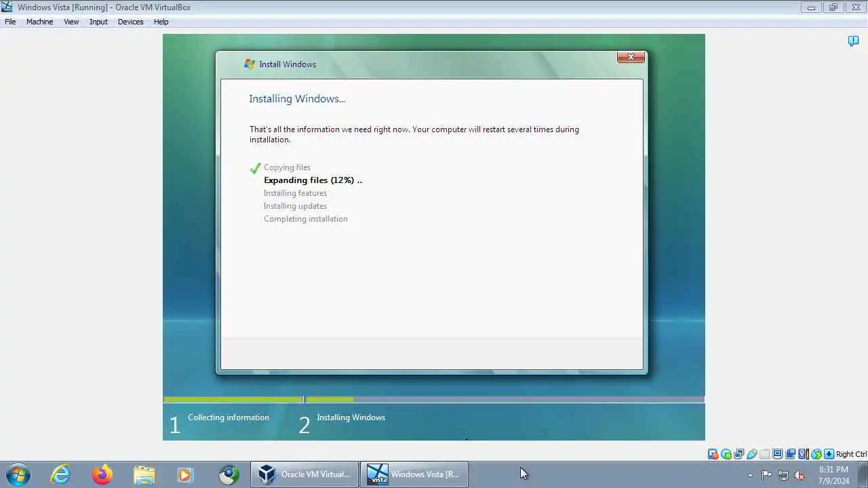Image resolution: width=868 pixels, height=488 pixels.
Task: Open the File menu
Action: click(10, 22)
